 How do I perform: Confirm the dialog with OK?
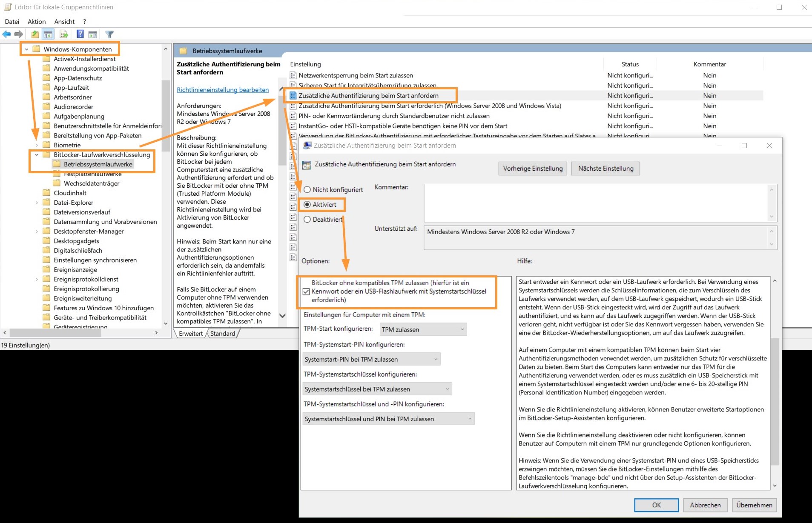coord(656,505)
